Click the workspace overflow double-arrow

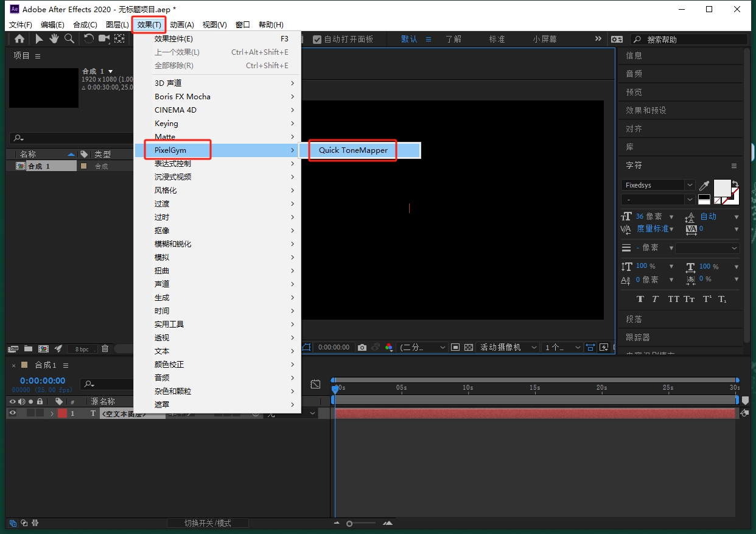(598, 39)
